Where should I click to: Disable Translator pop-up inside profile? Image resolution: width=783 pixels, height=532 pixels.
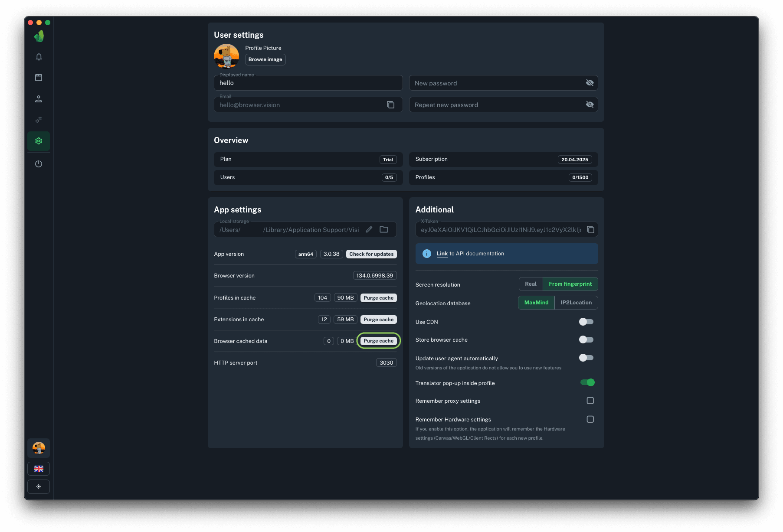pos(587,382)
